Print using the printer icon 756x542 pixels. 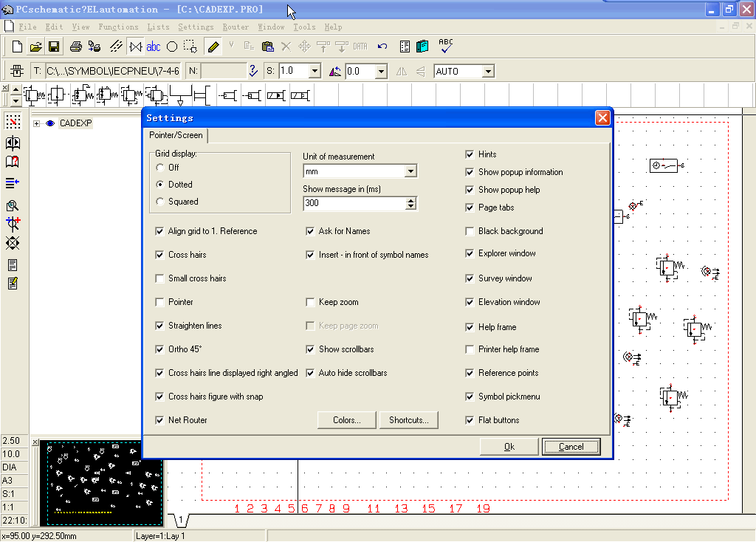76,47
